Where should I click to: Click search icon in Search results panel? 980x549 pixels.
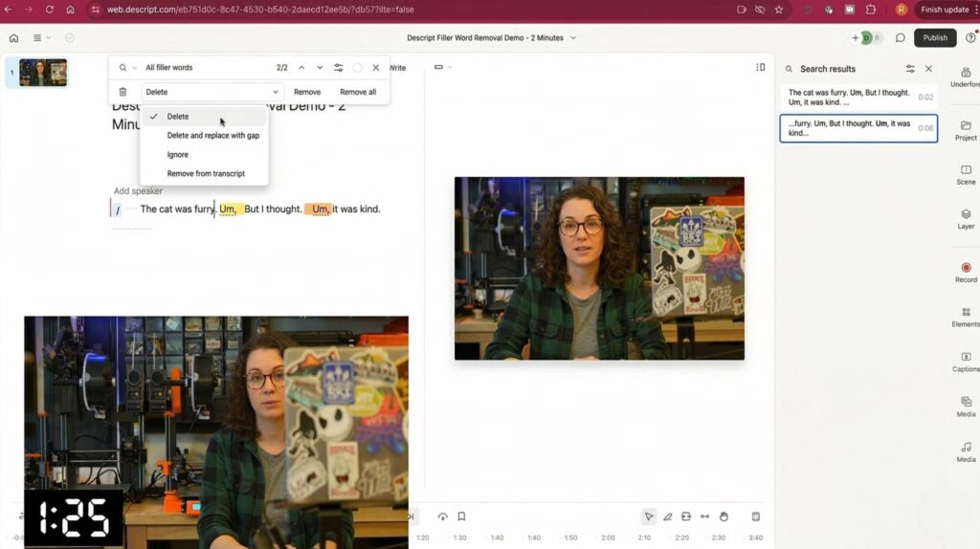tap(789, 69)
